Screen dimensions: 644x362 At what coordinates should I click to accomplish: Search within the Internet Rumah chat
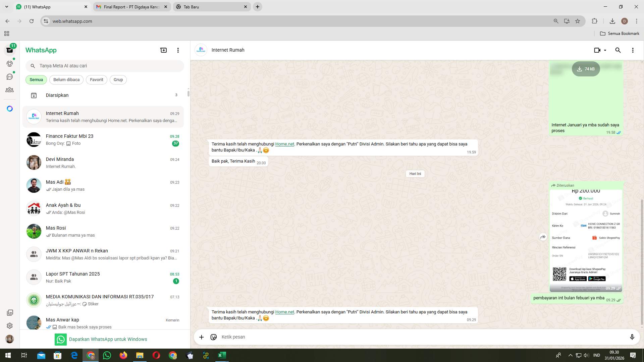coord(618,50)
